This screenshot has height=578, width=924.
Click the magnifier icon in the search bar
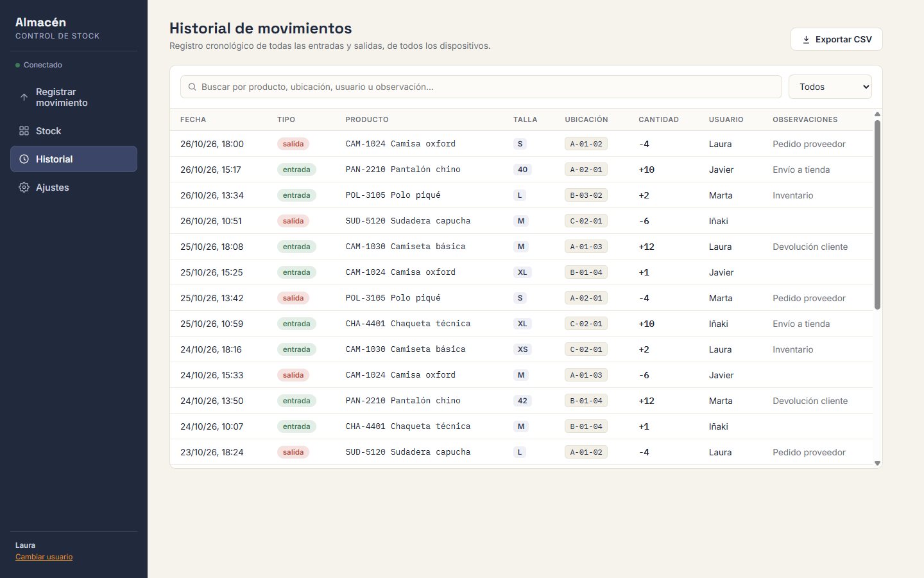[192, 87]
